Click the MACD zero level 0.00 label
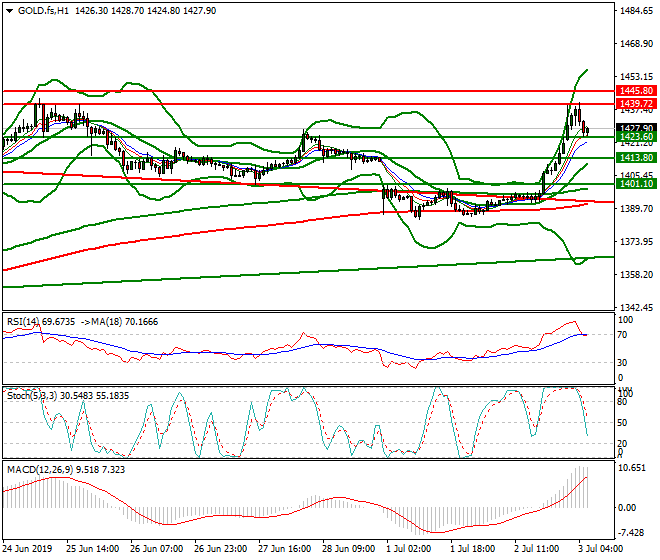660x560 pixels. (x=627, y=508)
